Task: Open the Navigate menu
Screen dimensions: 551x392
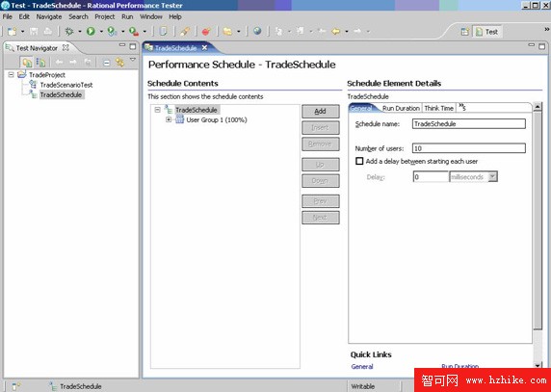Action: [x=49, y=17]
